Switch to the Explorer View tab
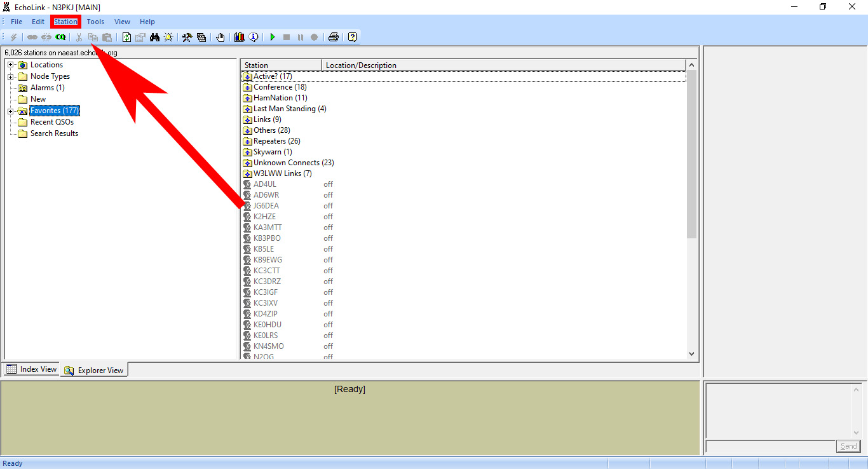The image size is (868, 469). 94,370
